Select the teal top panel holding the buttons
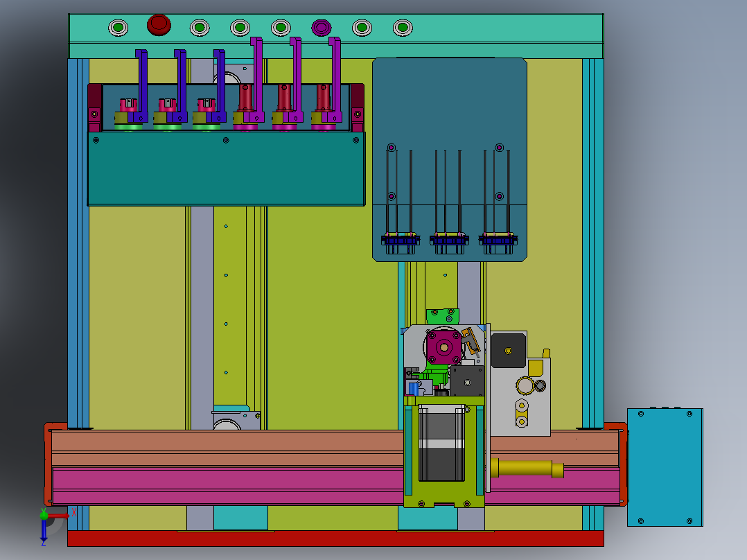The width and height of the screenshot is (747, 560). pyautogui.click(x=336, y=36)
